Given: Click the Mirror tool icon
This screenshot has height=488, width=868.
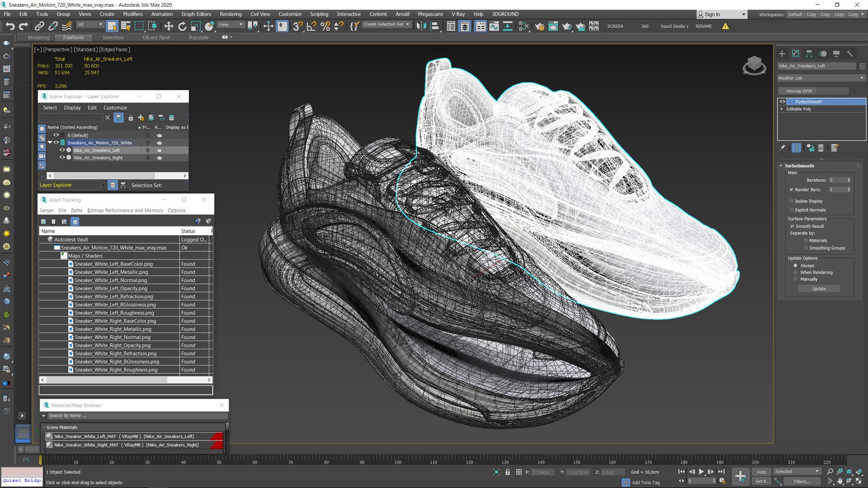Looking at the screenshot, I should click(421, 26).
